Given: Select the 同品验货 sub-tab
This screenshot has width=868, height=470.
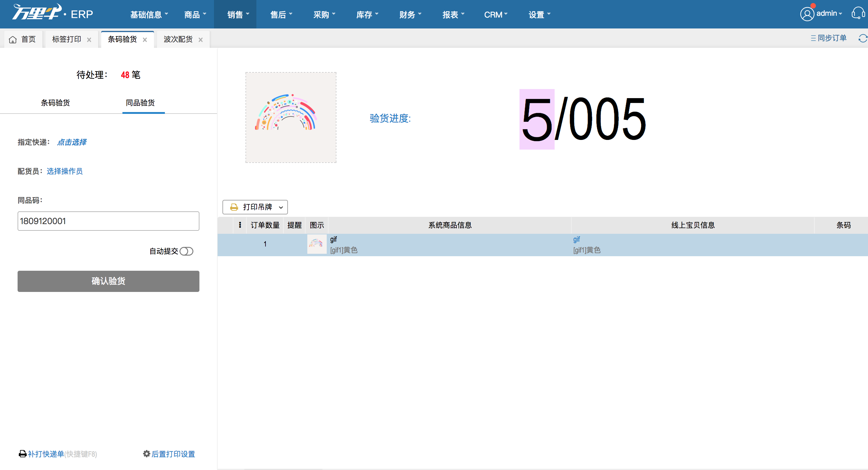Looking at the screenshot, I should tap(140, 103).
